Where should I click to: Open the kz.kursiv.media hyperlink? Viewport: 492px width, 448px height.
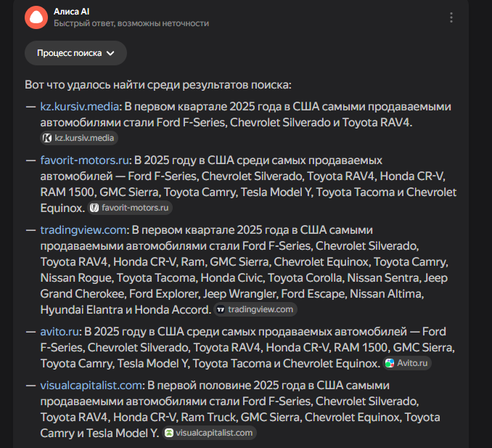(x=78, y=107)
